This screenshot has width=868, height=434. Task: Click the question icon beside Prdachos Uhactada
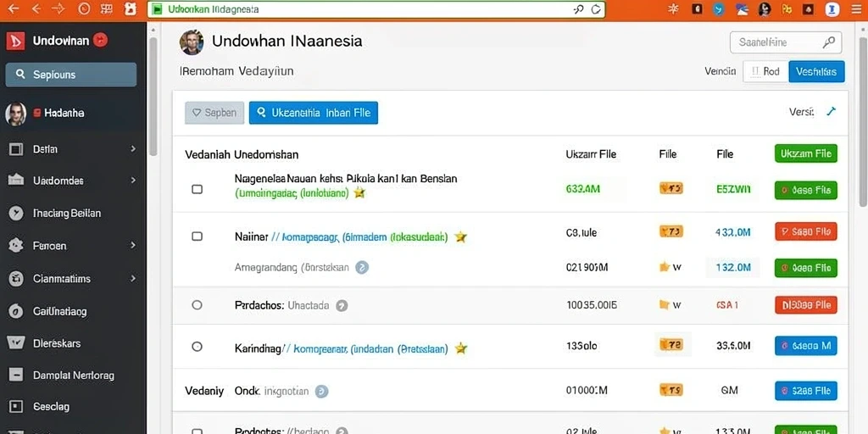pyautogui.click(x=342, y=305)
